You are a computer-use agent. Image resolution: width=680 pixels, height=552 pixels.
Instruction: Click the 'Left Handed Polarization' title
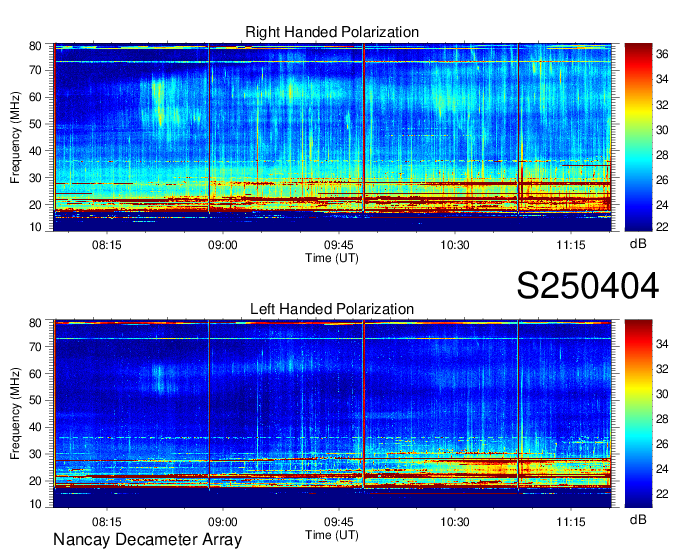tap(332, 309)
